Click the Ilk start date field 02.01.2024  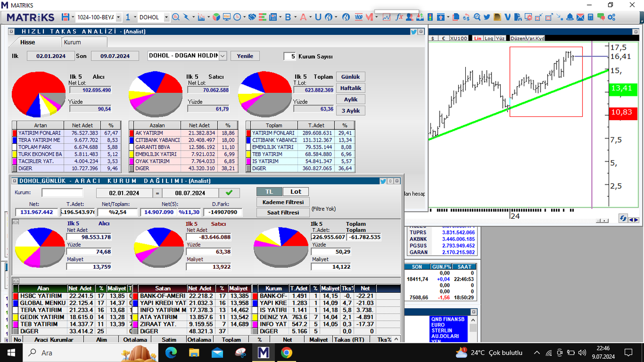(51, 56)
